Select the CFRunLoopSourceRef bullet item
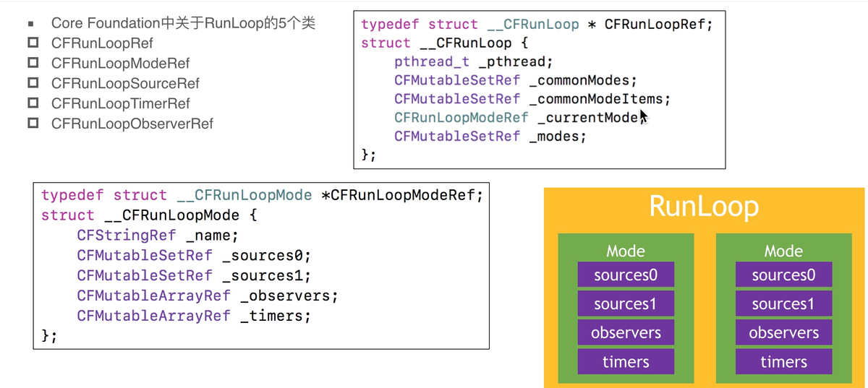Viewport: 868px width, 388px height. click(124, 84)
